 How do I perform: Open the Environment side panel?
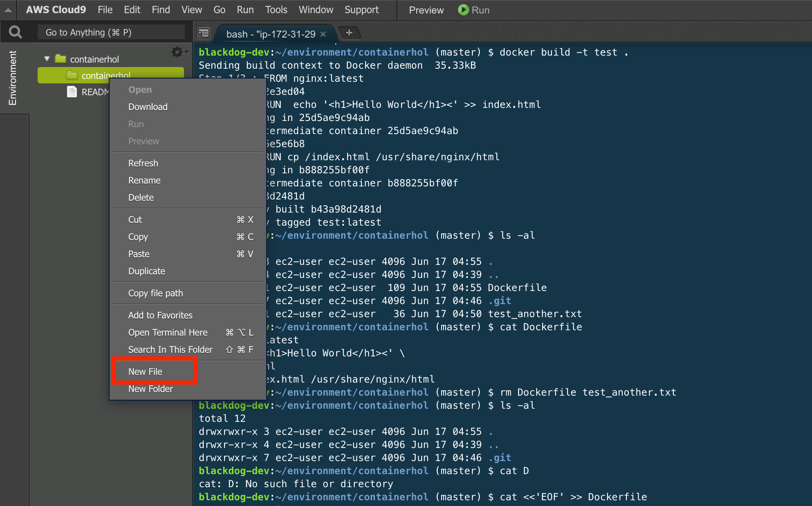(x=13, y=78)
